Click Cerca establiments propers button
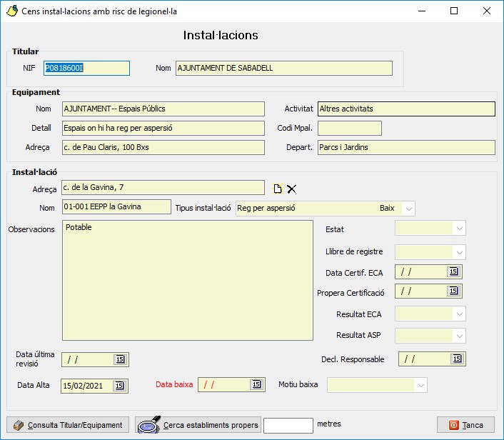The width and height of the screenshot is (504, 440). click(198, 425)
